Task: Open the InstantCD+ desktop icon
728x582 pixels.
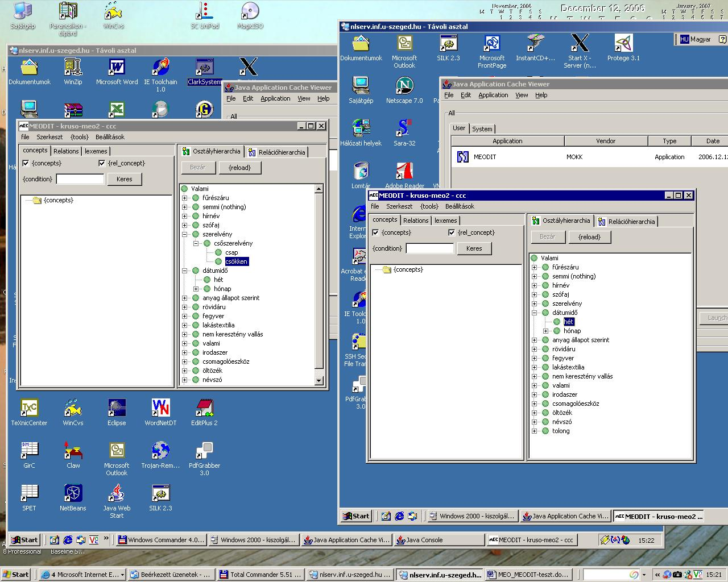Action: pos(535,47)
